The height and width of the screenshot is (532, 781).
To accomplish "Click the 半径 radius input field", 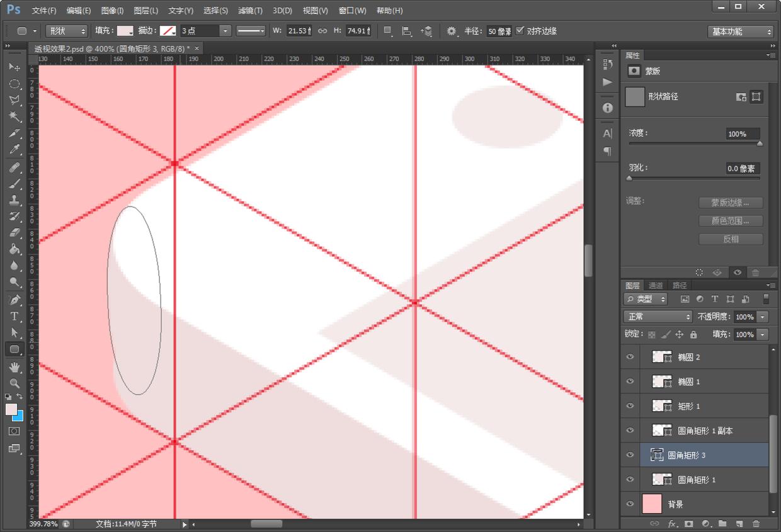I will click(x=498, y=31).
